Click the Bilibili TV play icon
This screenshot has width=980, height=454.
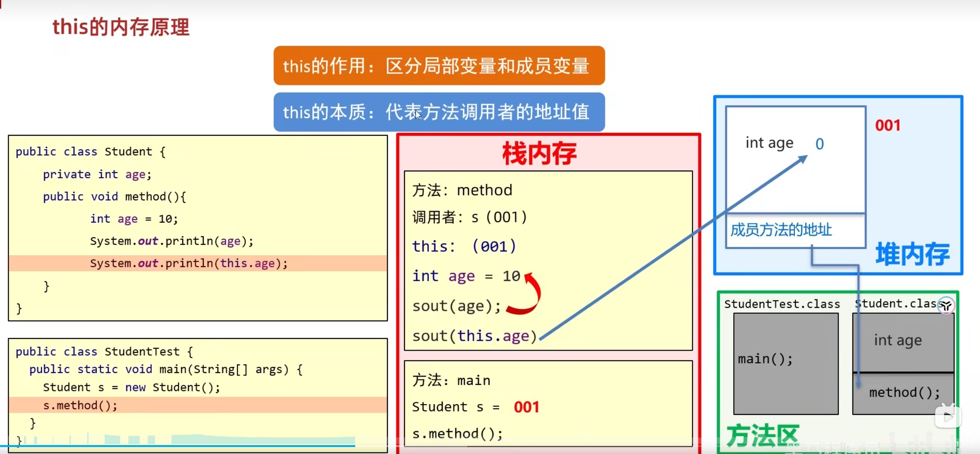947,417
